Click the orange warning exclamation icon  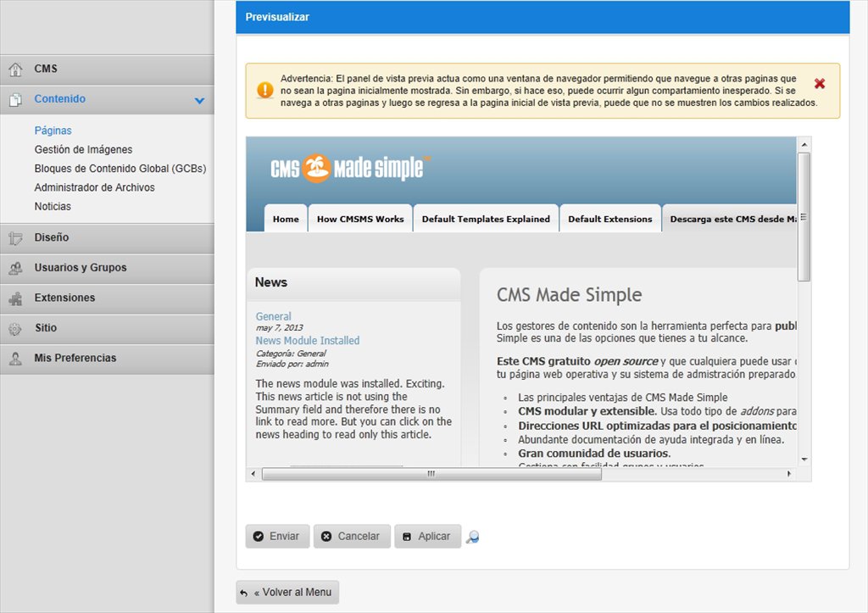pyautogui.click(x=265, y=90)
